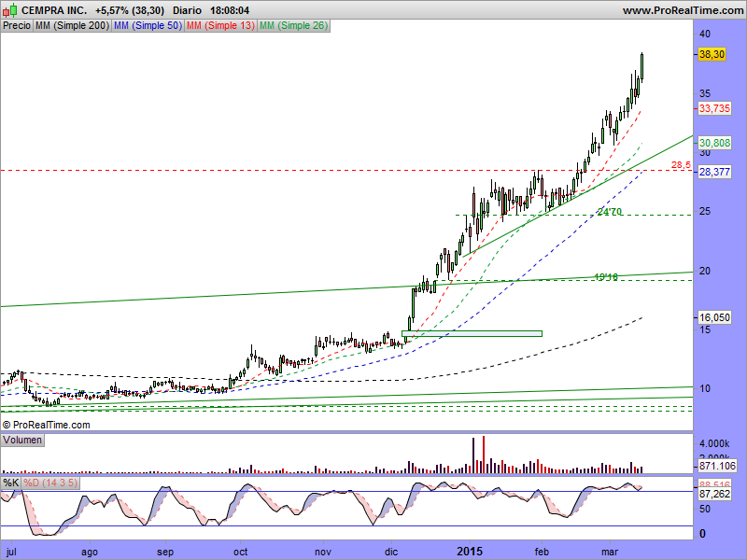Open the MM (Simple 50) indicator label
This screenshot has width=747, height=560.
click(x=148, y=26)
